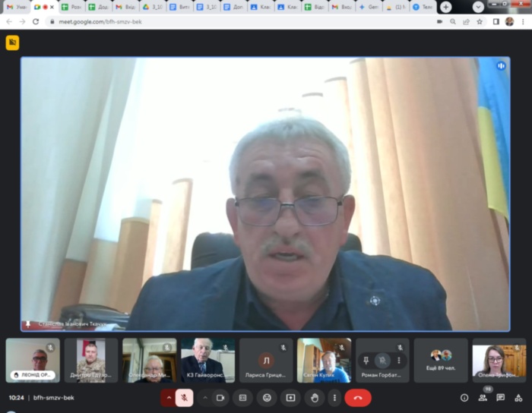
Task: Open the chat panel icon
Action: point(500,397)
